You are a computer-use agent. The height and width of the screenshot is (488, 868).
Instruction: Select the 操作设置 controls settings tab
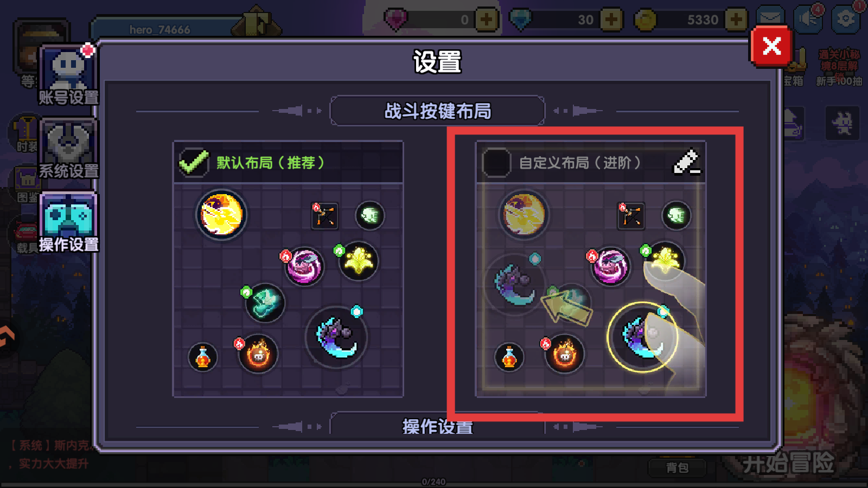tap(68, 223)
